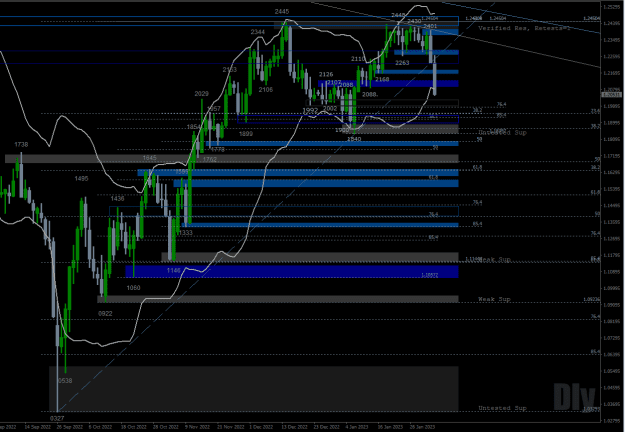Viewport: 625px width, 432px height.
Task: Click the 2263 price label
Action: click(402, 63)
